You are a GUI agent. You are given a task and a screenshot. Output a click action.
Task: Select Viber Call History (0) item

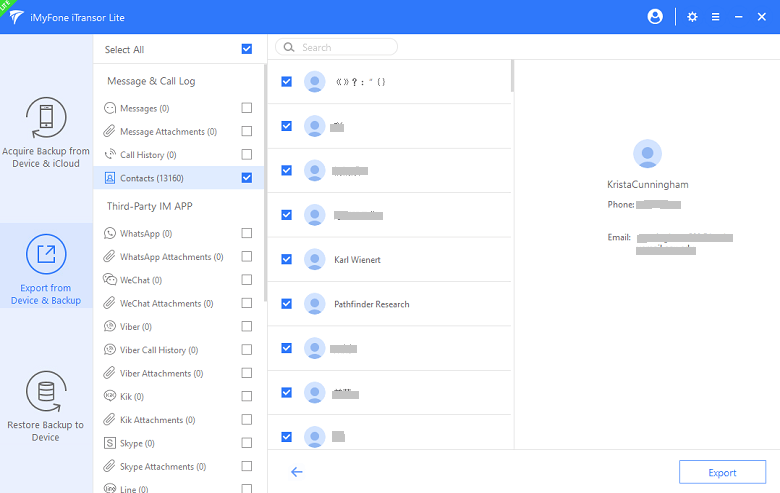coord(158,350)
